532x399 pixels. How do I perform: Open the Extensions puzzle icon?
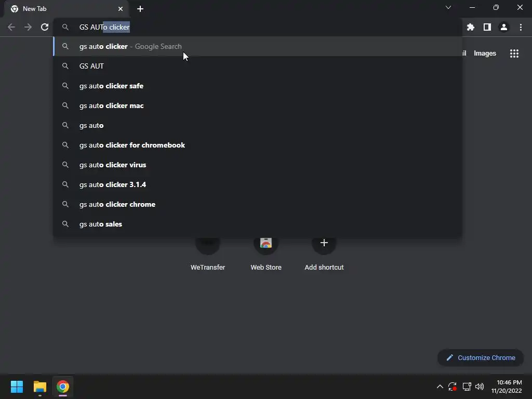(470, 27)
